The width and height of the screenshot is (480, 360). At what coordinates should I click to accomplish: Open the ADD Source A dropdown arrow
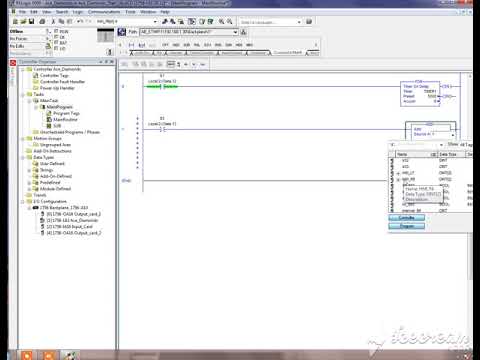[x=452, y=135]
